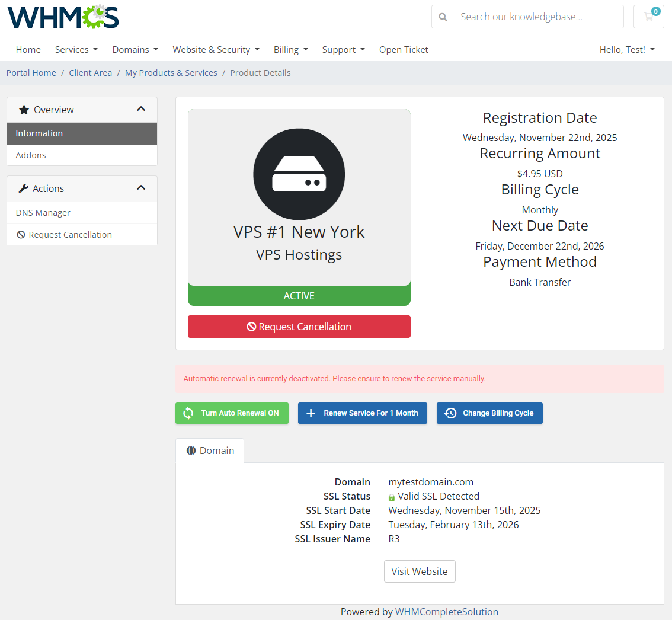Open the WHMCompleteSolution footer link
The image size is (672, 620).
(x=446, y=611)
